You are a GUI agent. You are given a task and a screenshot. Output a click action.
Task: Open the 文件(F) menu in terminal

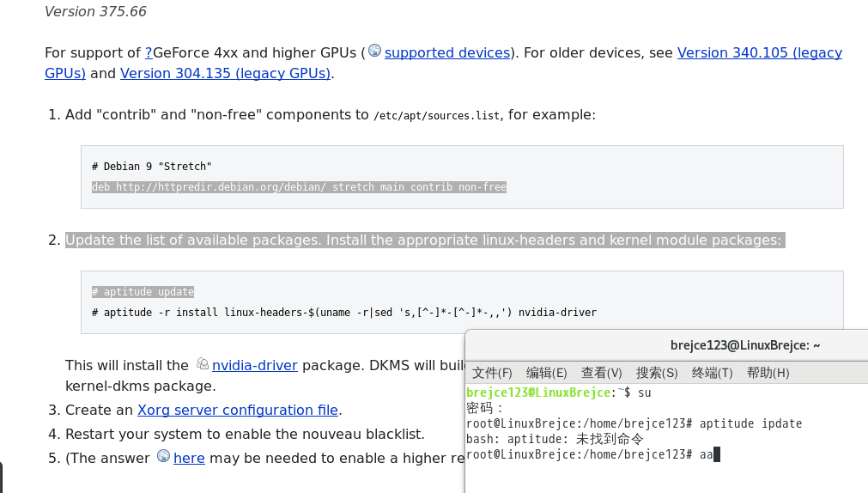(492, 373)
